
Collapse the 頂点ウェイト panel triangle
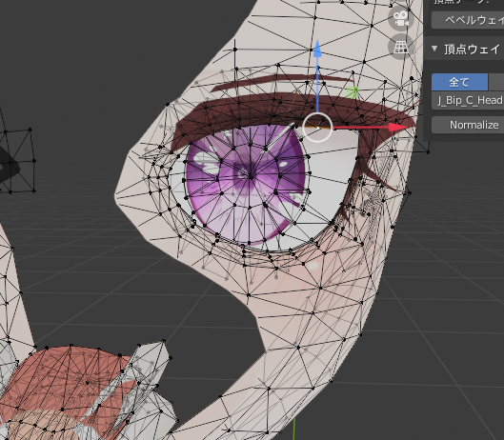434,49
